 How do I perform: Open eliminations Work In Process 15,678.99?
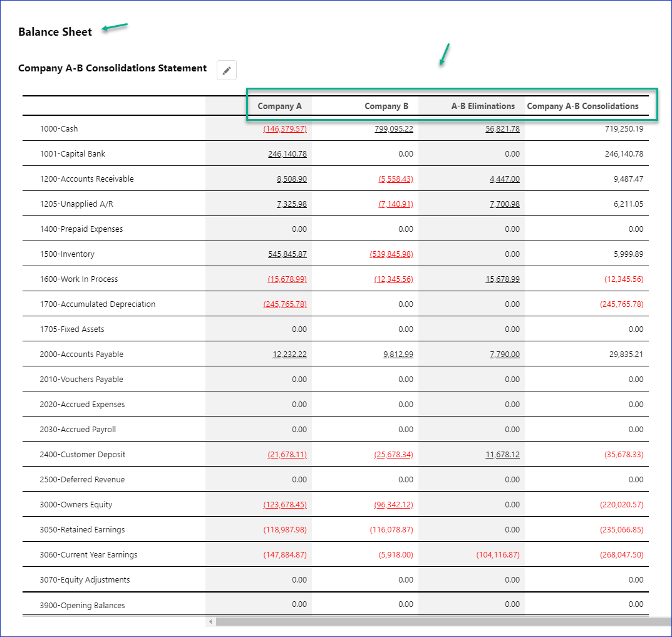tap(502, 279)
